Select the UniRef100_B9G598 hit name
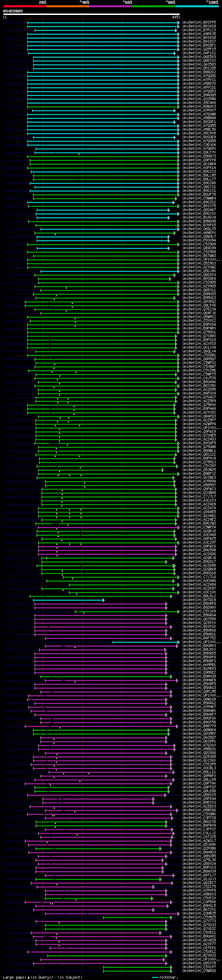Image resolution: width=222 pixels, height=980 pixels. (x=199, y=550)
